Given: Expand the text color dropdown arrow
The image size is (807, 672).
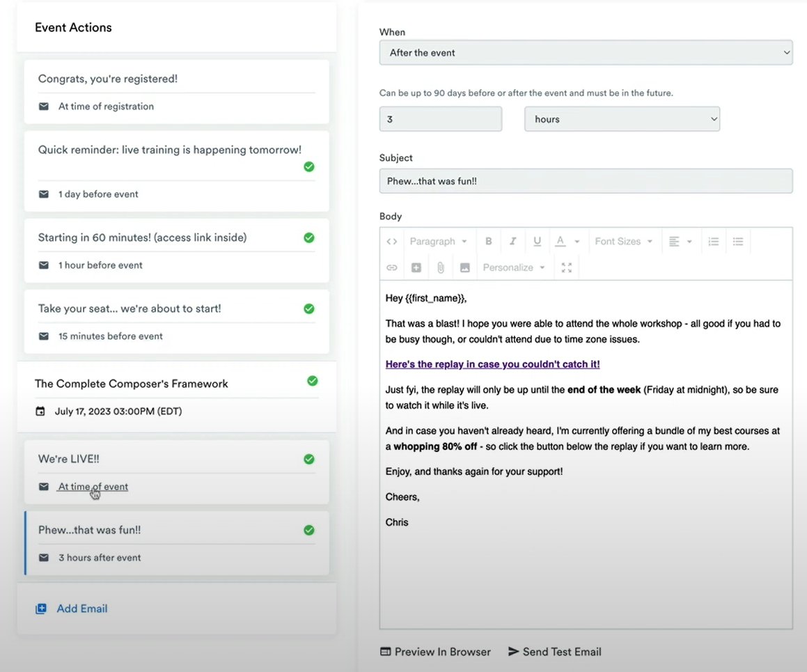Looking at the screenshot, I should (577, 242).
